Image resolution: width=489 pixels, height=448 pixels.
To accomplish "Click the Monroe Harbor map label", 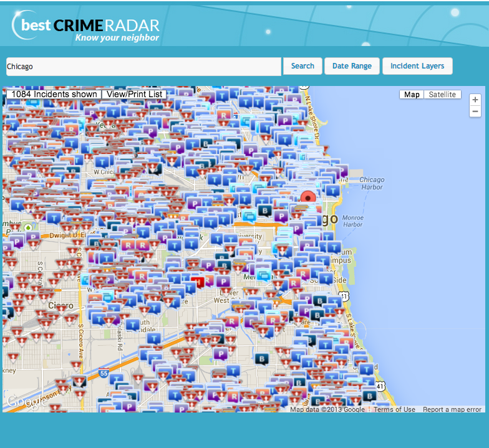I will click(353, 221).
